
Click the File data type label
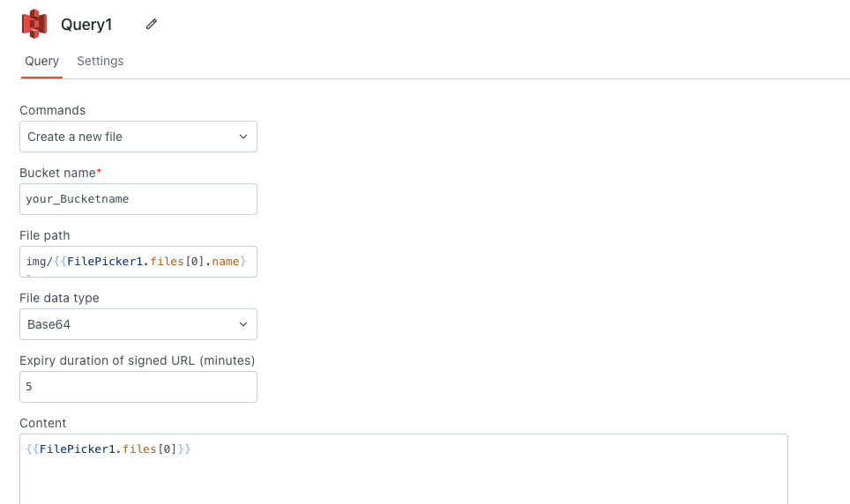point(59,298)
